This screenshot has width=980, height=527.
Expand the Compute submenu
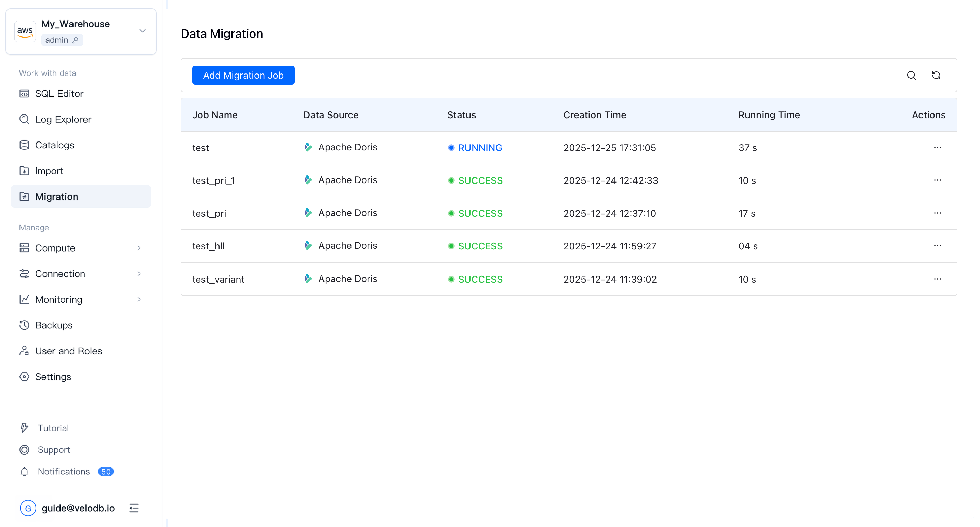click(x=139, y=248)
